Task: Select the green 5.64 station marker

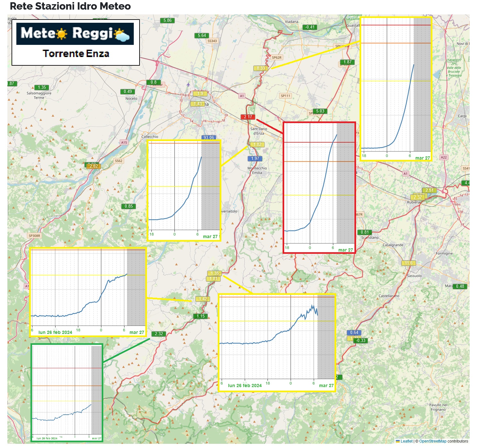Action: 202,36
